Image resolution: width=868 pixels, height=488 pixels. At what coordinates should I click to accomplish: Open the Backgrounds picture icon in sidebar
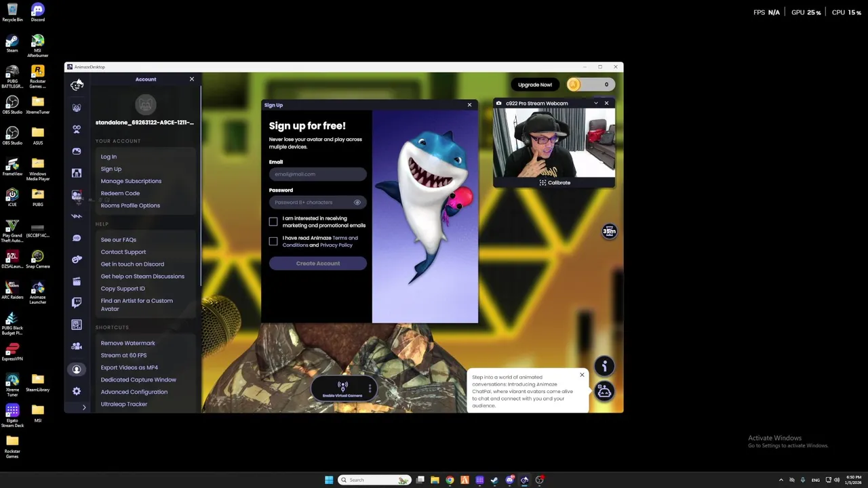pos(77,150)
